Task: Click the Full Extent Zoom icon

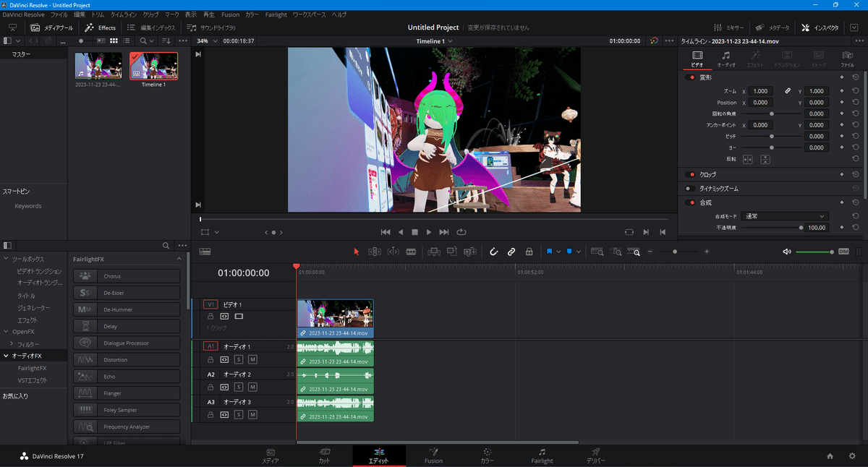Action: click(597, 252)
